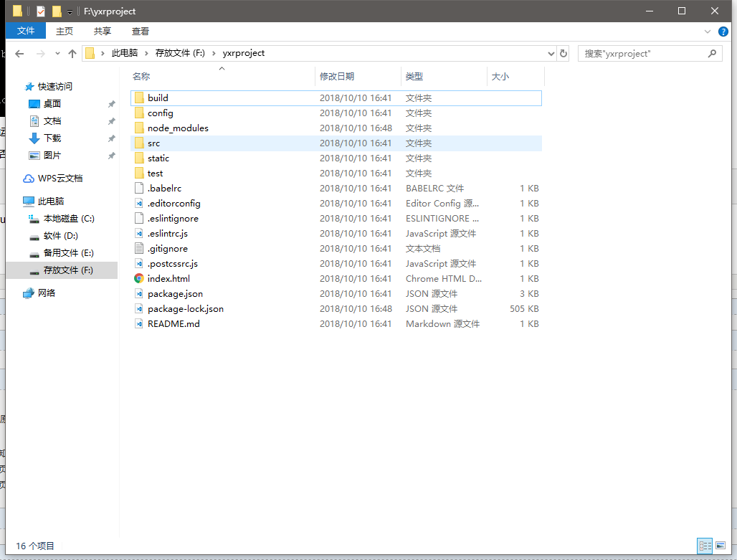Image resolution: width=737 pixels, height=560 pixels.
Task: Open the 共享 ribbon tab
Action: point(103,31)
